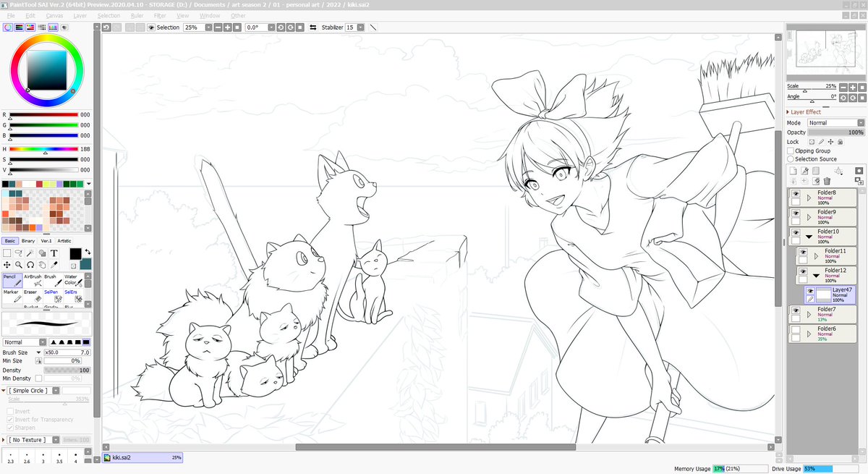The image size is (868, 474).
Task: Open the File menu
Action: coord(10,15)
